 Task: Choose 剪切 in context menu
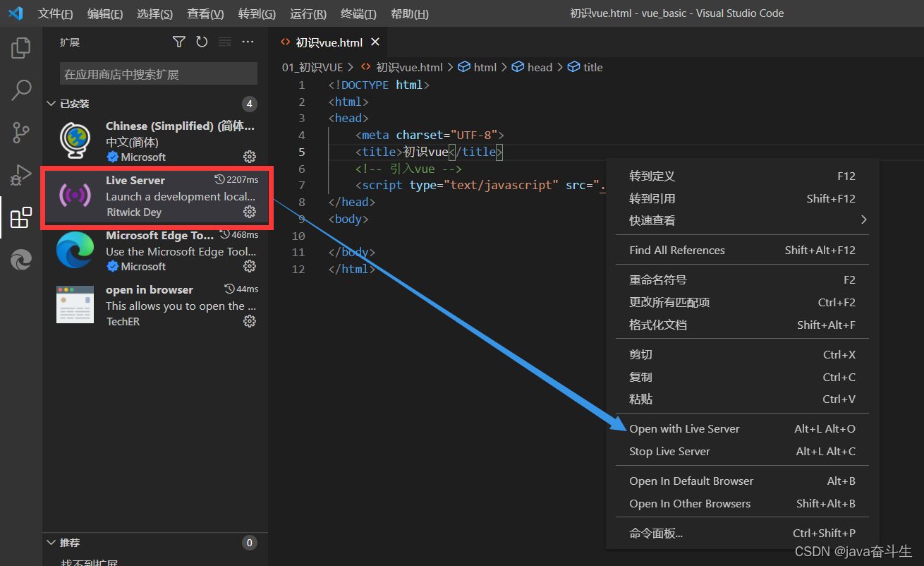[x=742, y=354]
